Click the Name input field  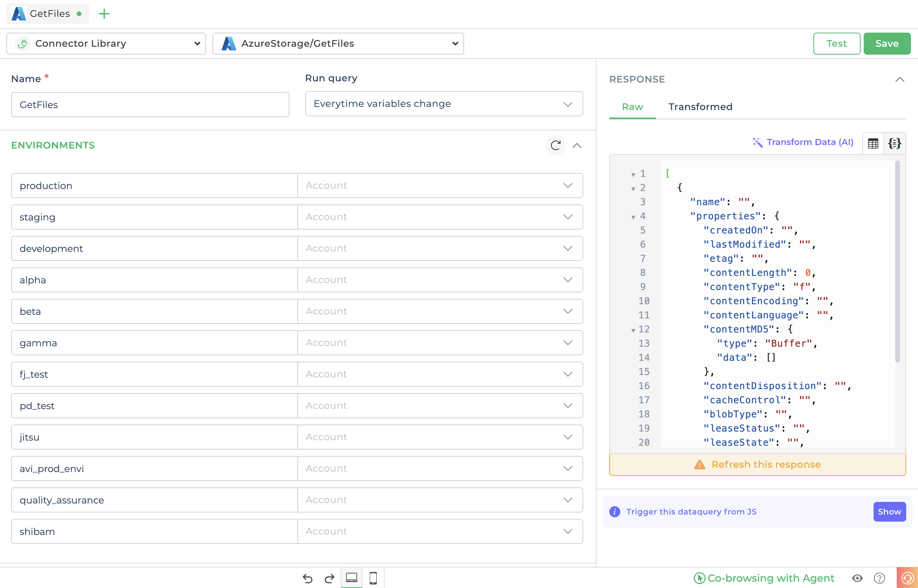[x=150, y=105]
